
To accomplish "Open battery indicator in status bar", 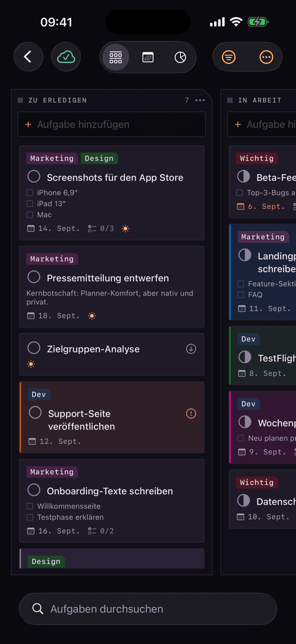I will 257,22.
